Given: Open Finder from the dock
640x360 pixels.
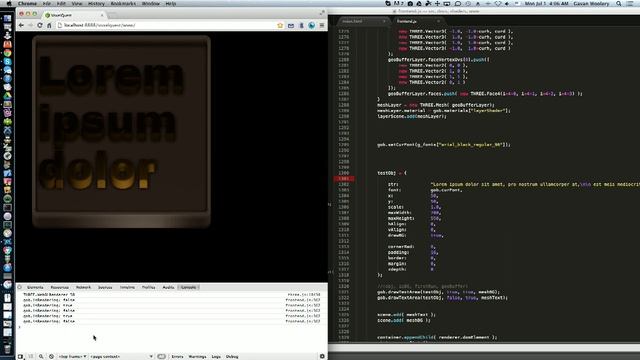Looking at the screenshot, I should pos(7,18).
